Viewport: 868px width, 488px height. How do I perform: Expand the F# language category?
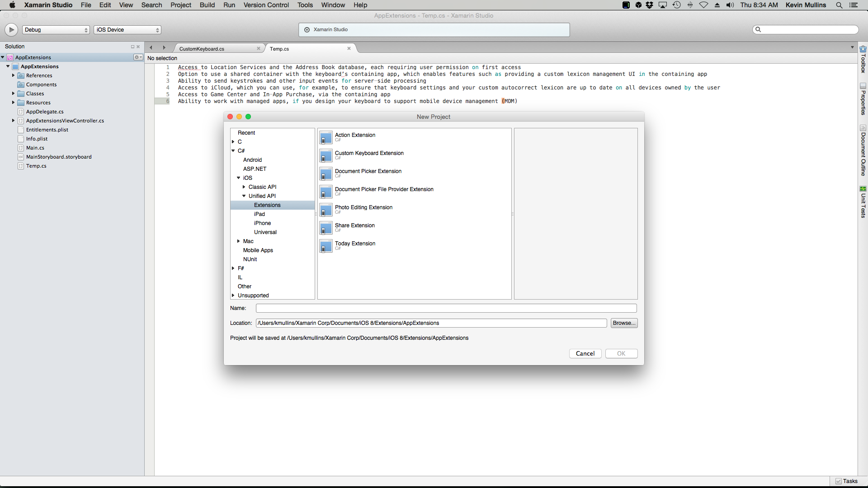click(x=234, y=268)
